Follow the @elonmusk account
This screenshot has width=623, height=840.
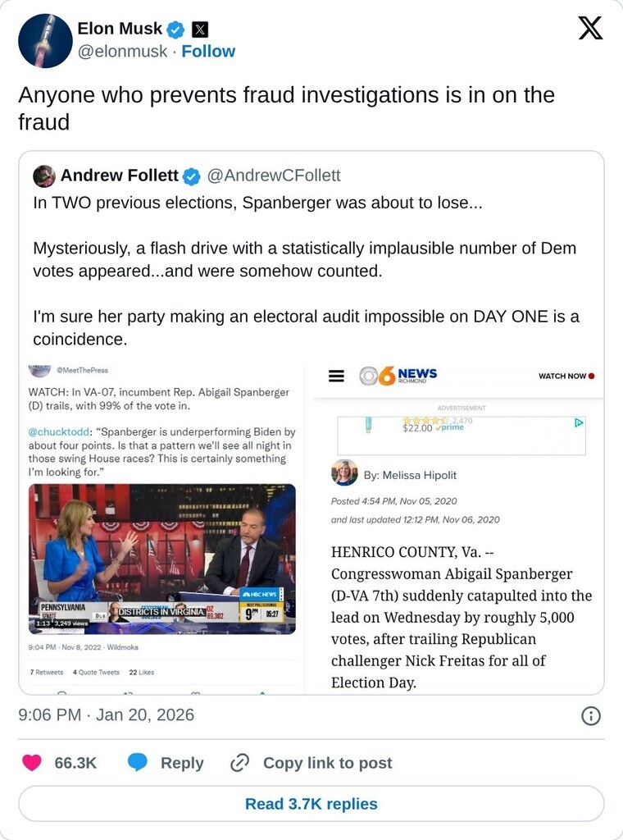208,52
